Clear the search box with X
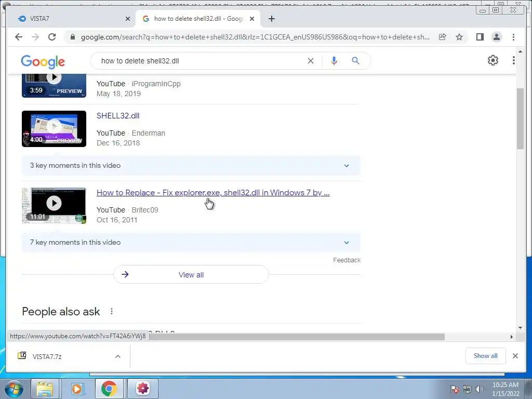 tap(311, 61)
